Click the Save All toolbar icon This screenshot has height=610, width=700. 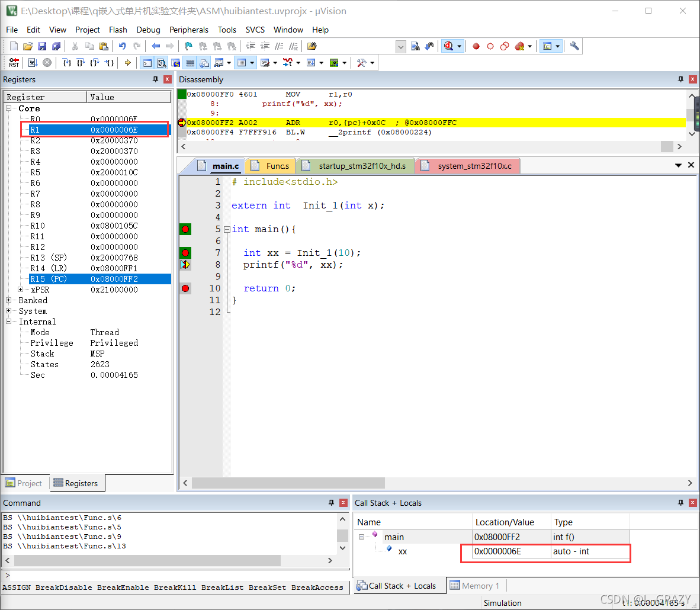click(x=56, y=46)
